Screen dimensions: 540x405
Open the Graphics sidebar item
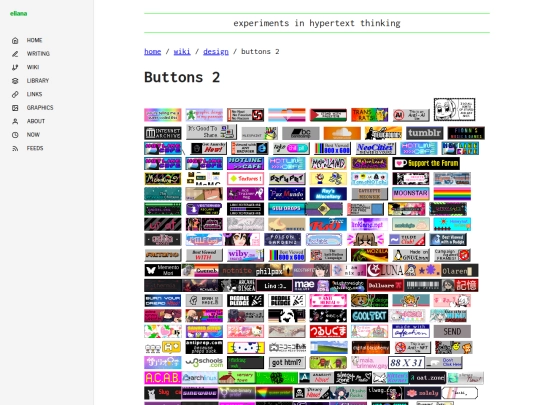40,107
